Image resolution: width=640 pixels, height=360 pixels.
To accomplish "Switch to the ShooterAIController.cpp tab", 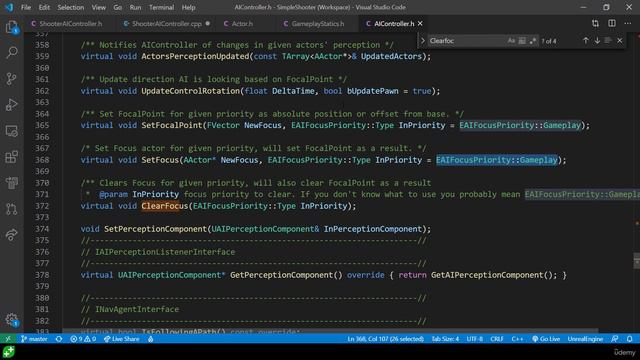I will tap(167, 24).
